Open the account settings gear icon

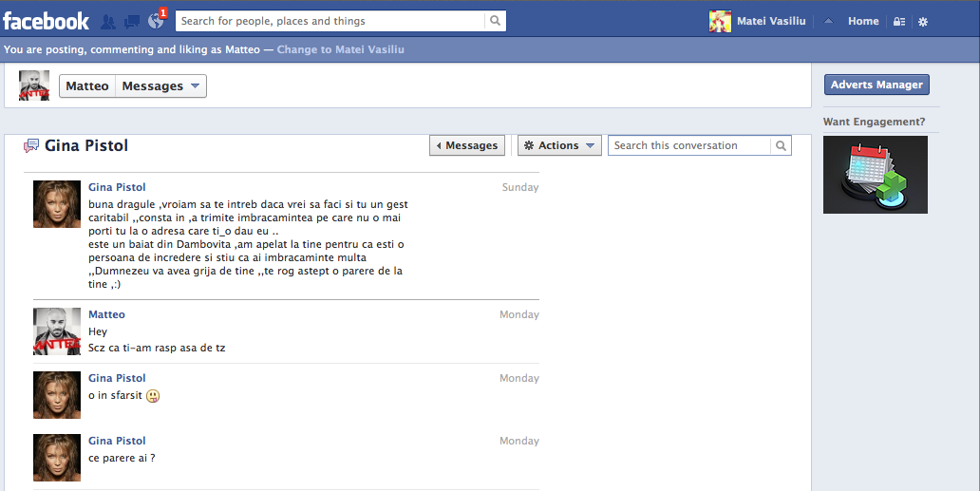[923, 21]
